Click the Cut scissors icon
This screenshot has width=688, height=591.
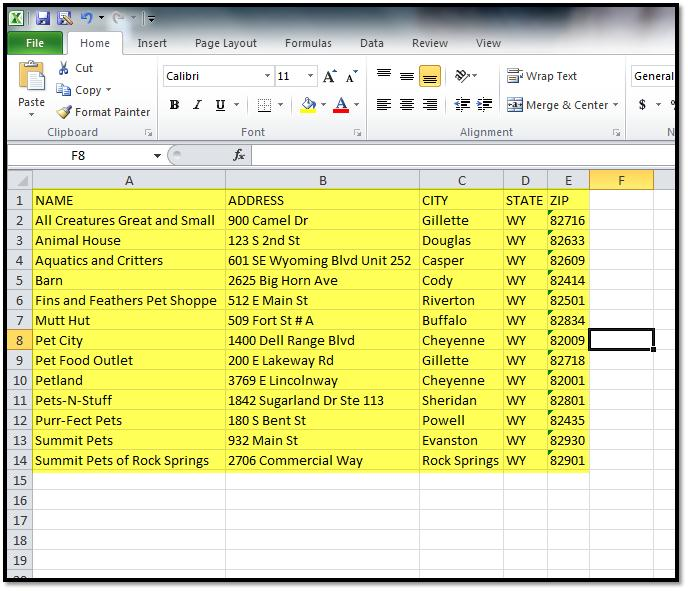64,68
